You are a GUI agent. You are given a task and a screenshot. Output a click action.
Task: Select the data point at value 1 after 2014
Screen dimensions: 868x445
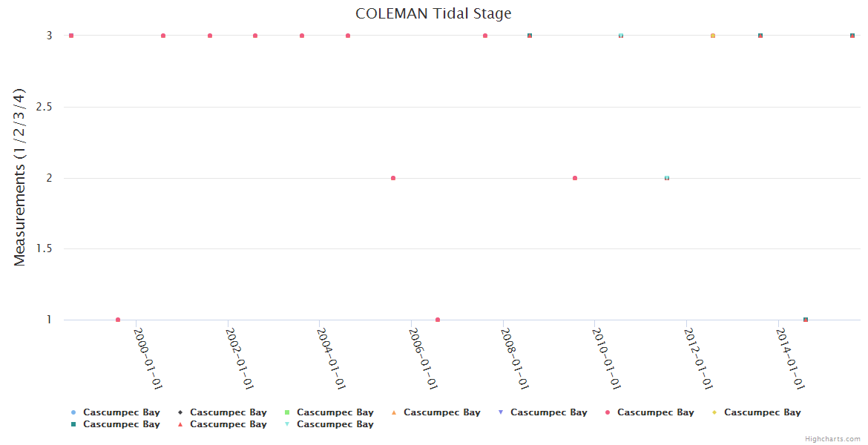point(806,320)
